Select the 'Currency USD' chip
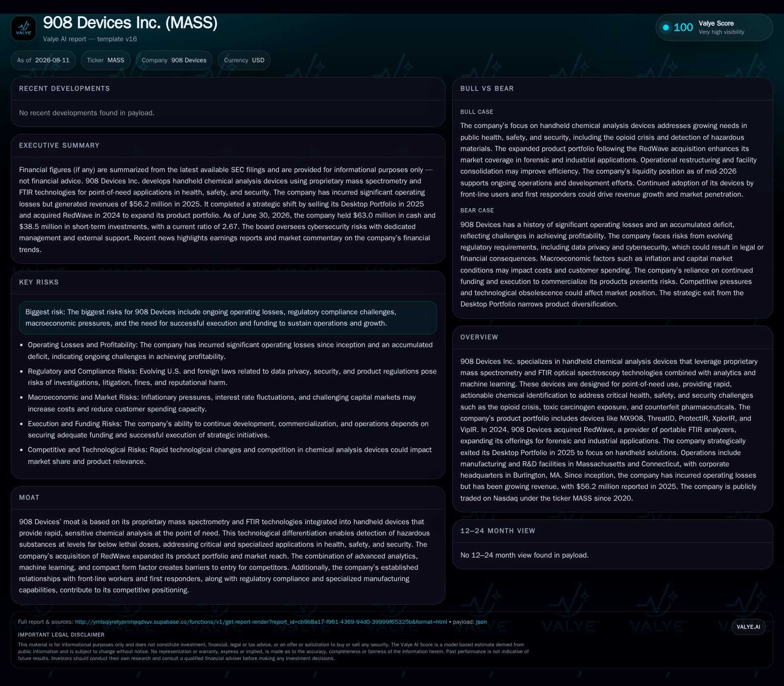The width and height of the screenshot is (784, 686). (244, 60)
